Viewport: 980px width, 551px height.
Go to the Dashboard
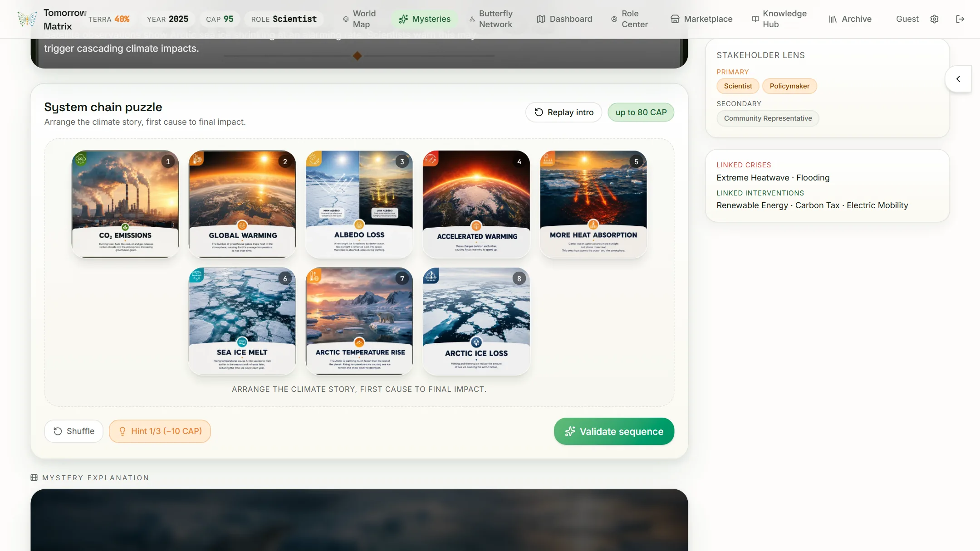(564, 19)
